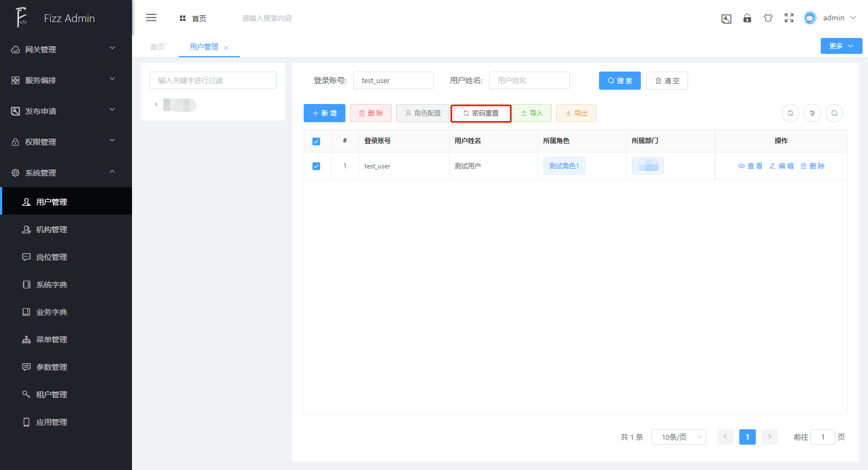The image size is (868, 470).
Task: Click the log/notes icon left of lock
Action: click(x=726, y=19)
